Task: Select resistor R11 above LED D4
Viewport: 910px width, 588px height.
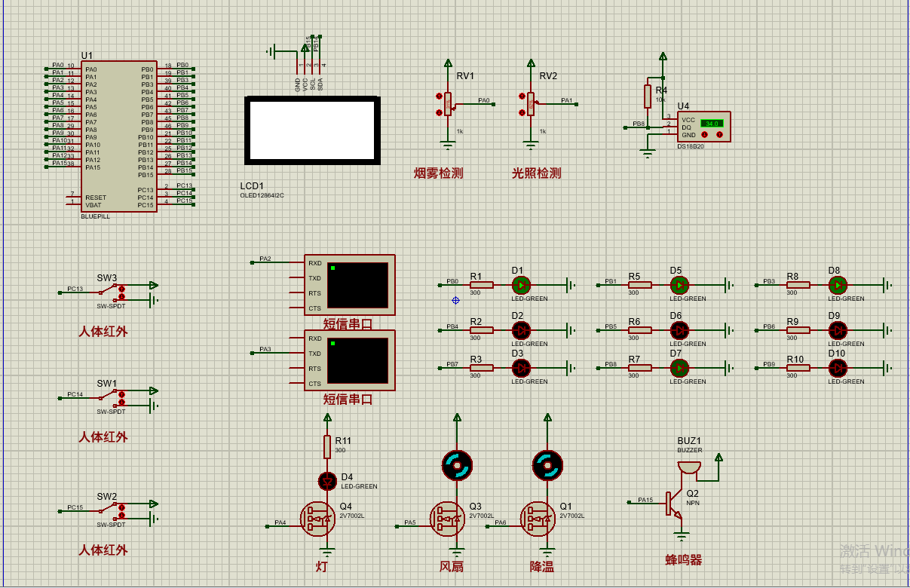Action: pyautogui.click(x=327, y=446)
